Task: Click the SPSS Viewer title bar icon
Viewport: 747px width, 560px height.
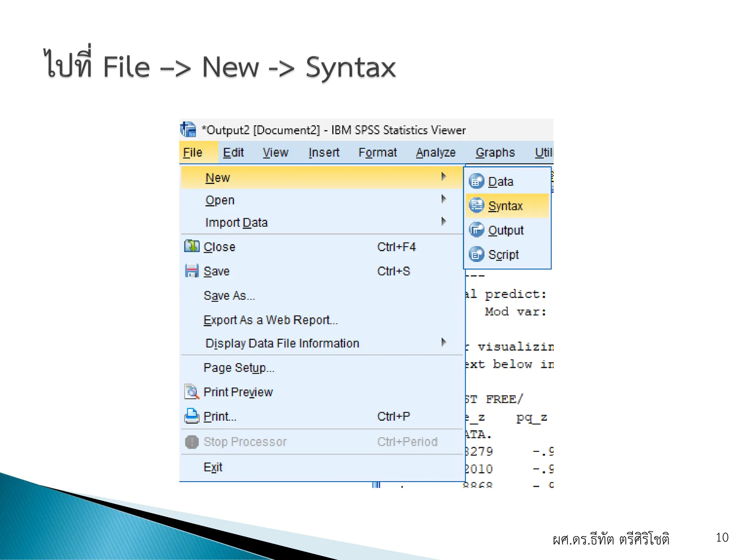Action: [x=188, y=130]
